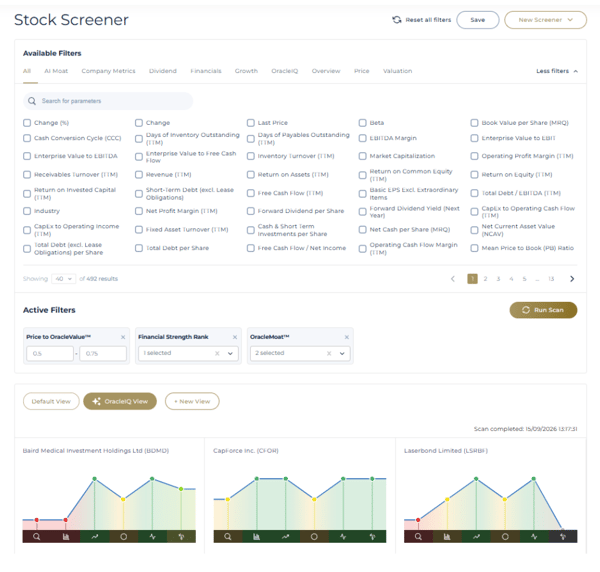Click the Reset all filters refresh icon
Image resolution: width=600 pixels, height=572 pixels.
click(x=397, y=20)
